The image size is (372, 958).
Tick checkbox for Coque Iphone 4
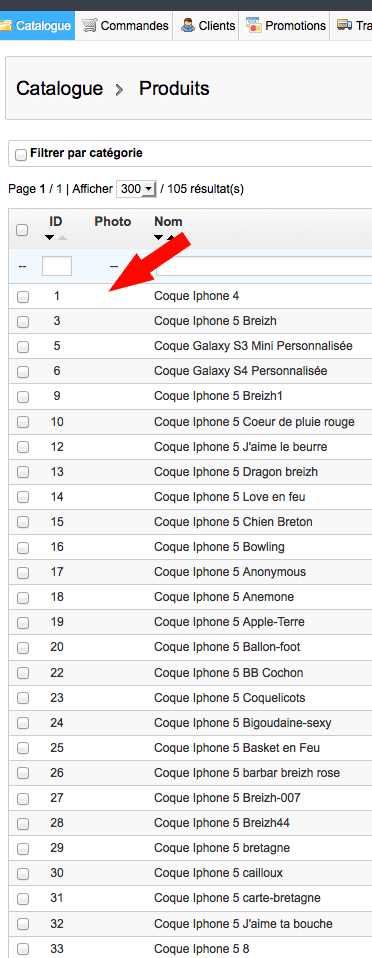tap(23, 297)
